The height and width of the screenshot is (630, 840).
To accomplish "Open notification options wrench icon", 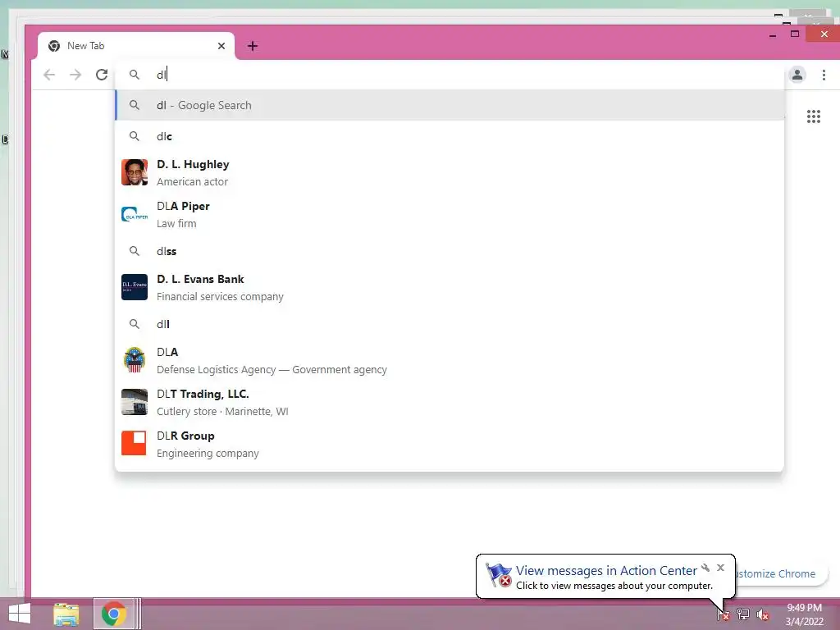I will [705, 568].
